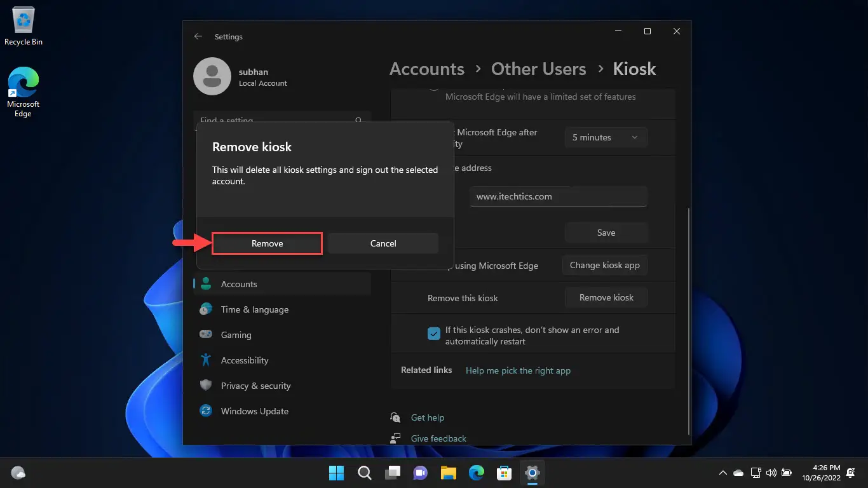This screenshot has height=488, width=868.
Task: Confirm by clicking Remove in the dialog
Action: [267, 243]
